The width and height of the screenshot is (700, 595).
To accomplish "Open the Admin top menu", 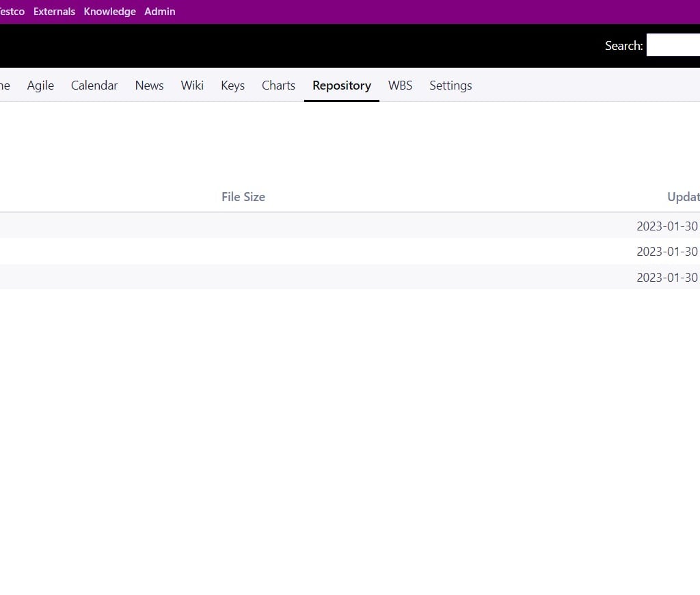I will click(x=160, y=12).
